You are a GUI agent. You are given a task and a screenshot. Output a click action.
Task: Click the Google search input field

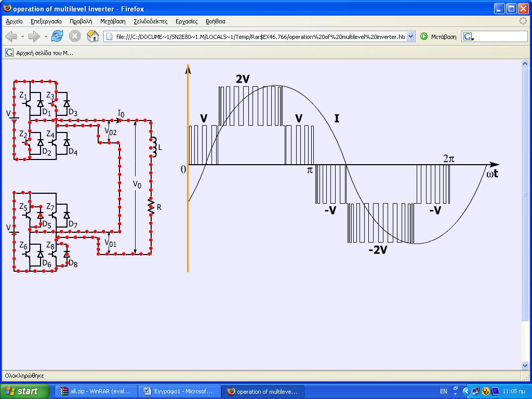501,37
